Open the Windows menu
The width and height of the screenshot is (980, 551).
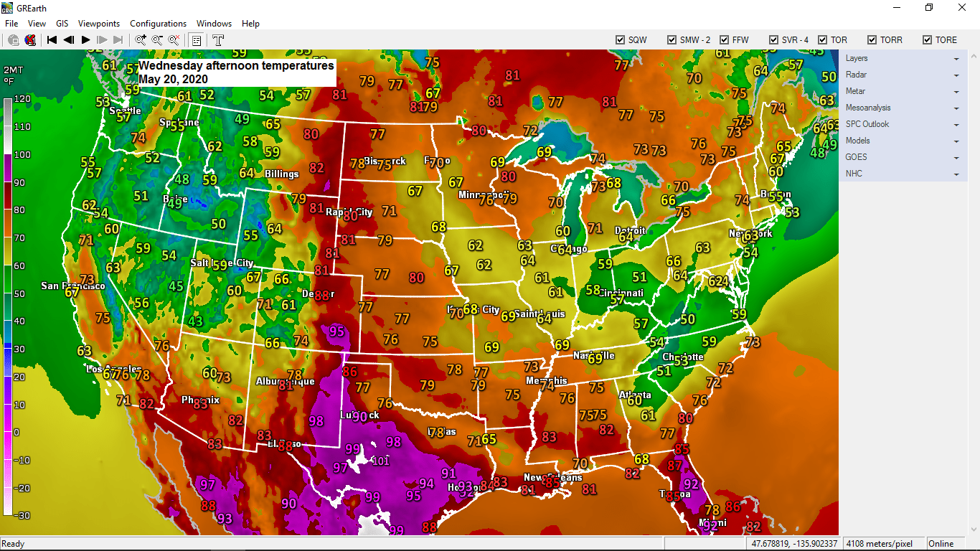point(214,24)
